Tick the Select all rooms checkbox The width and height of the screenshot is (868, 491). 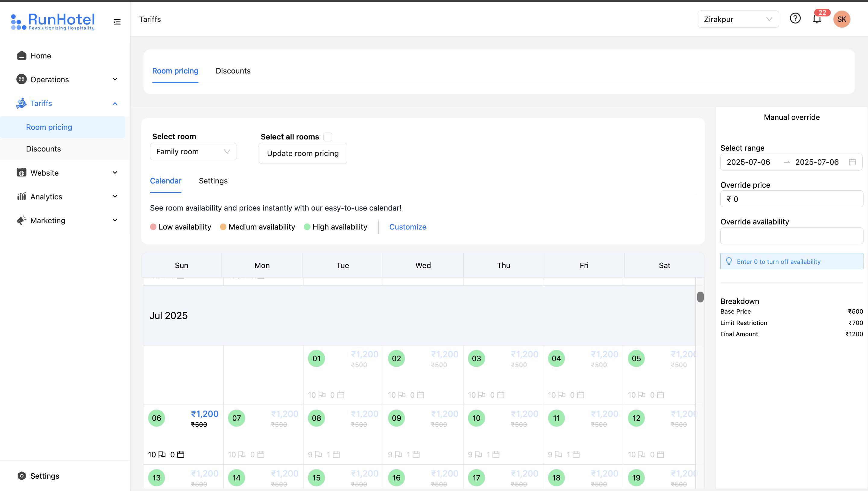tap(328, 136)
